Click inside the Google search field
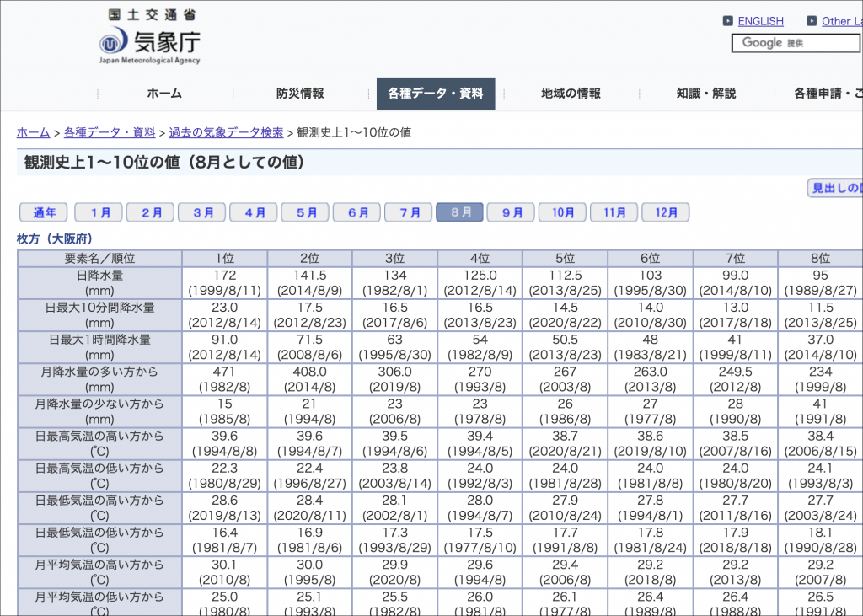 (796, 43)
